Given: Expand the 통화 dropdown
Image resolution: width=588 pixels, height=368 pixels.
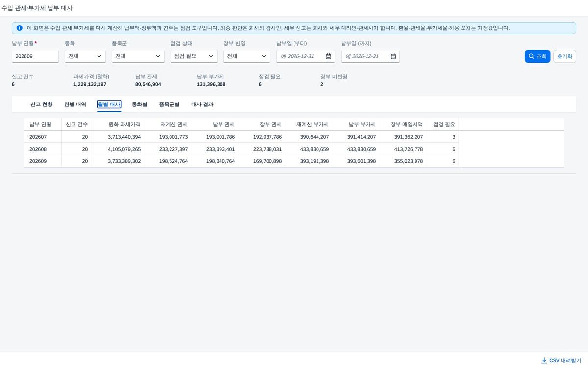Looking at the screenshot, I should coord(85,56).
